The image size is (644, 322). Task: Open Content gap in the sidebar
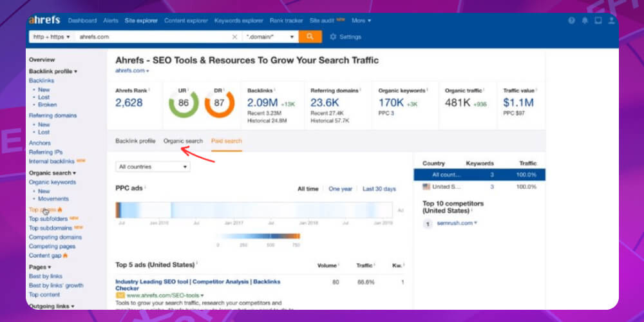45,256
